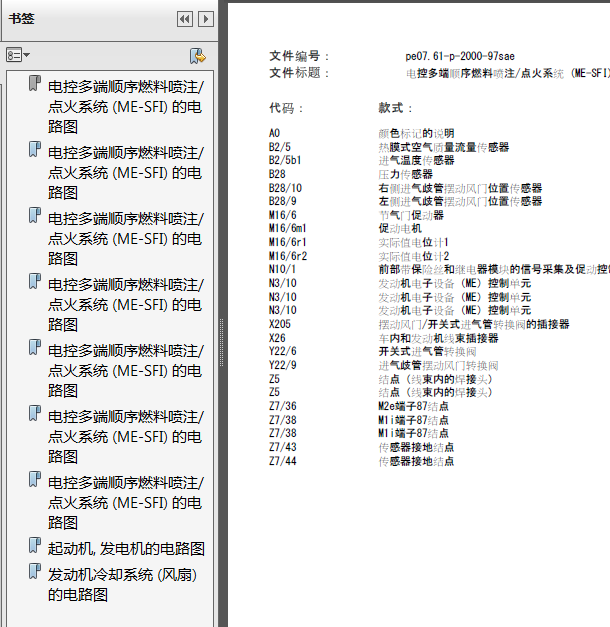Image resolution: width=610 pixels, height=627 pixels.
Task: Click code Y22/9
Action: [x=282, y=365]
